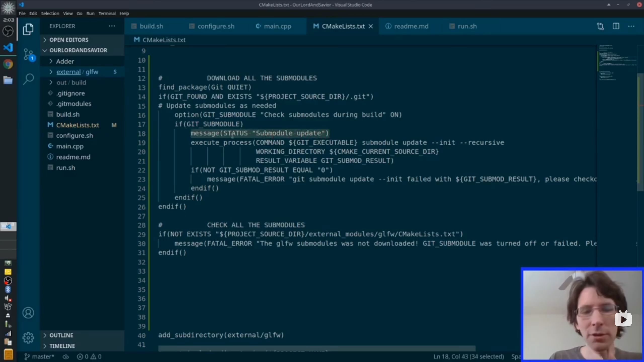
Task: Click the Bluetooth tray icon
Action: click(8, 289)
